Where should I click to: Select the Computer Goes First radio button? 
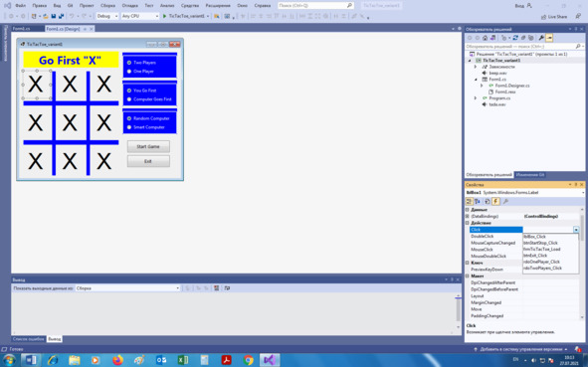click(x=129, y=99)
